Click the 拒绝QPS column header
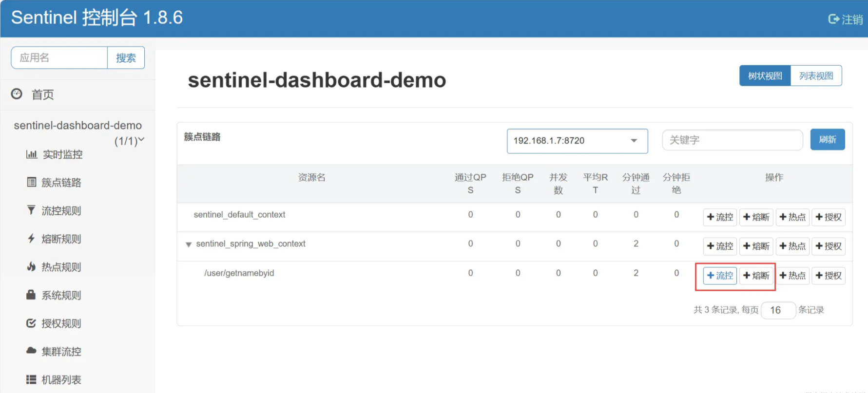 [x=518, y=184]
